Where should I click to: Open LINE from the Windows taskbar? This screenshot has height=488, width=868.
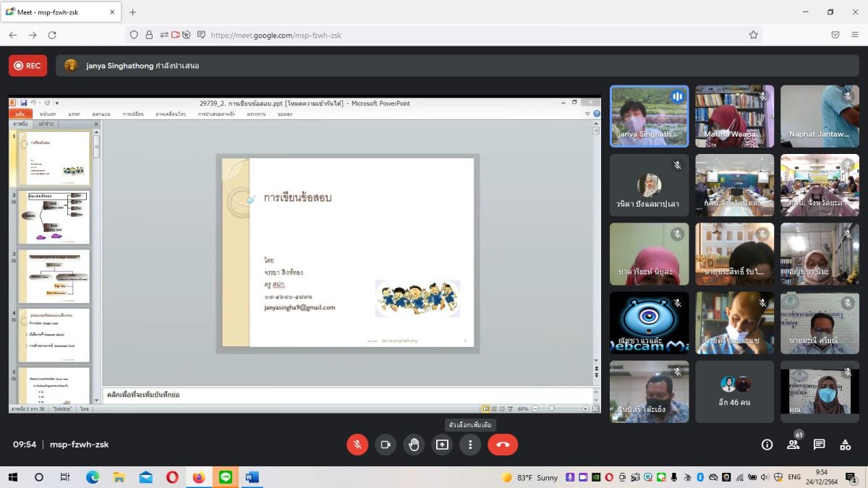pyautogui.click(x=225, y=477)
